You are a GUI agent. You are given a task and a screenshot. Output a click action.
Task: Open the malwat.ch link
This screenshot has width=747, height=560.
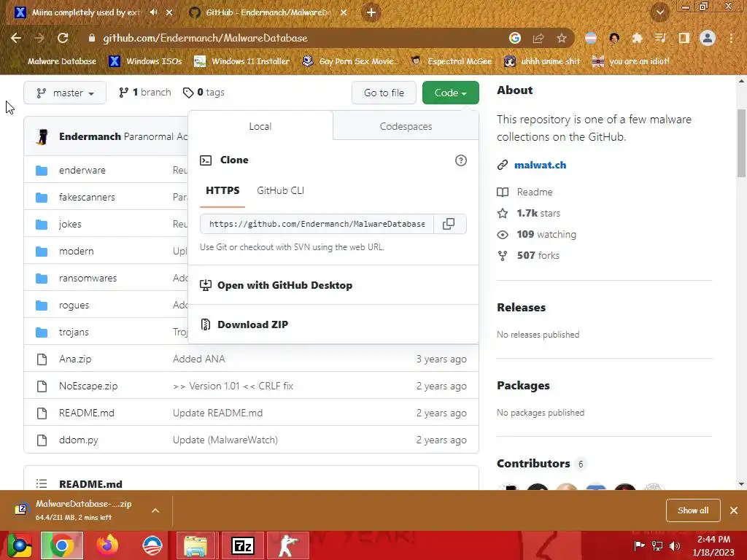pos(541,165)
